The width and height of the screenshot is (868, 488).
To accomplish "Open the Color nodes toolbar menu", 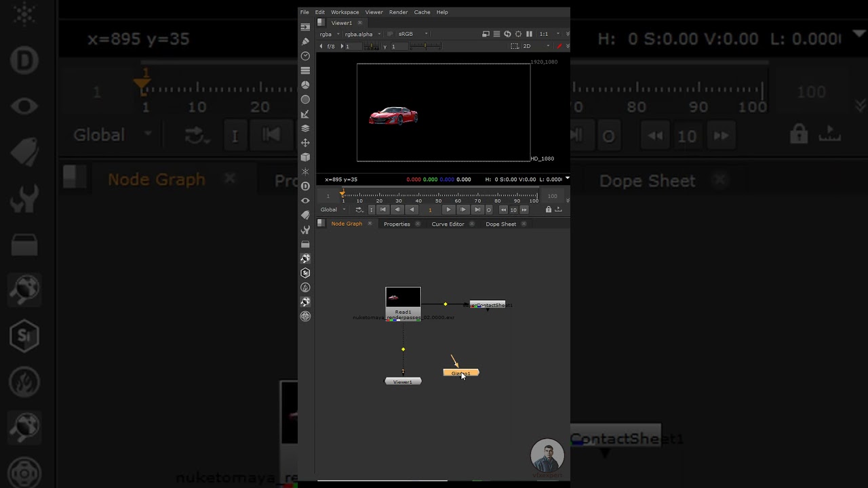I will pos(305,85).
